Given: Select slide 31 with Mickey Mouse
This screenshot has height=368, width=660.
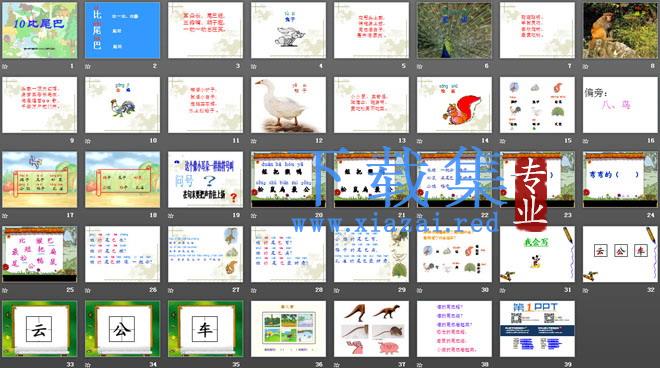Looking at the screenshot, I should (537, 254).
